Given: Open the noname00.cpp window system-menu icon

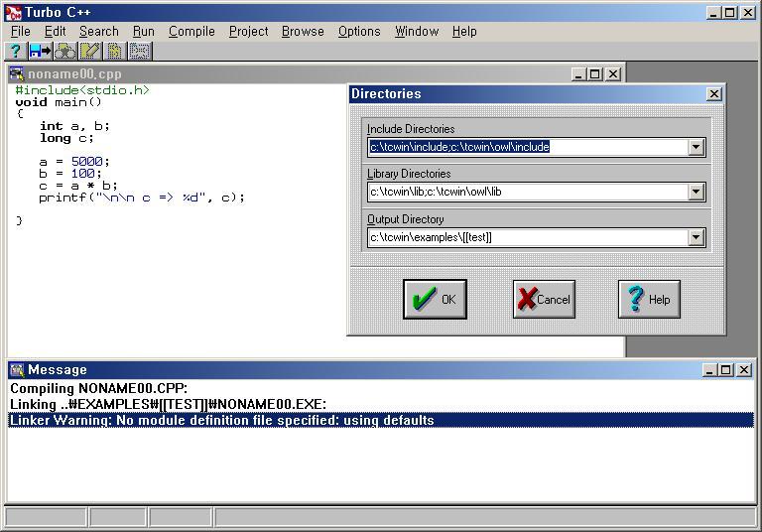Looking at the screenshot, I should point(17,73).
